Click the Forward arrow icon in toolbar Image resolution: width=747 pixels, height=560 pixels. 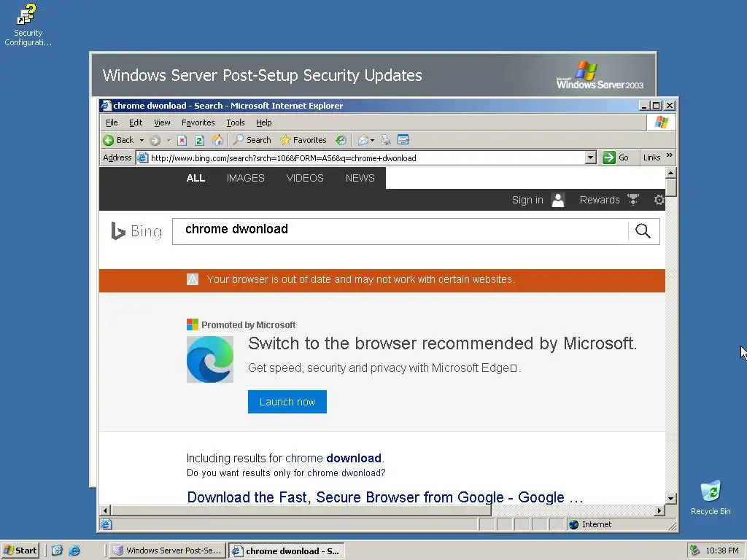coord(155,140)
